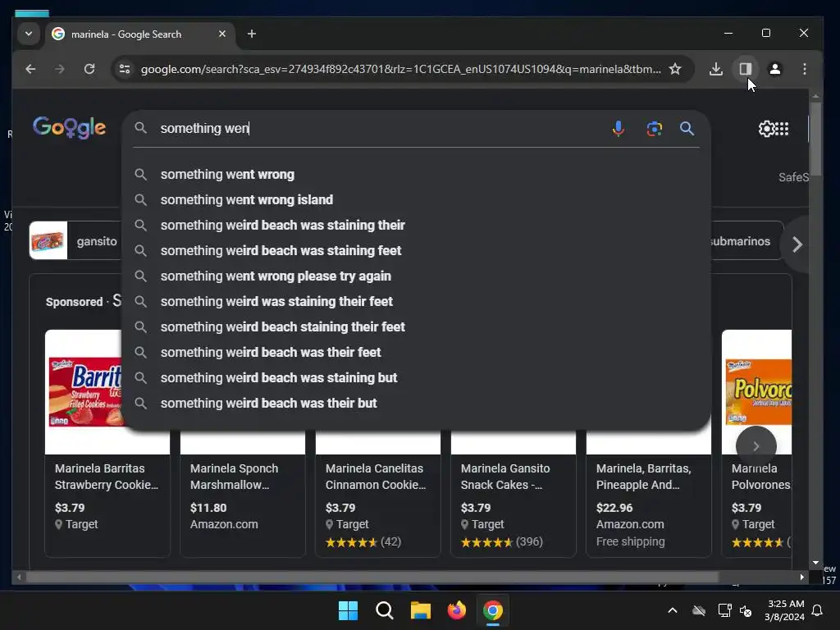840x630 pixels.
Task: Click the (42) rating on Canelitas
Action: coord(390,541)
